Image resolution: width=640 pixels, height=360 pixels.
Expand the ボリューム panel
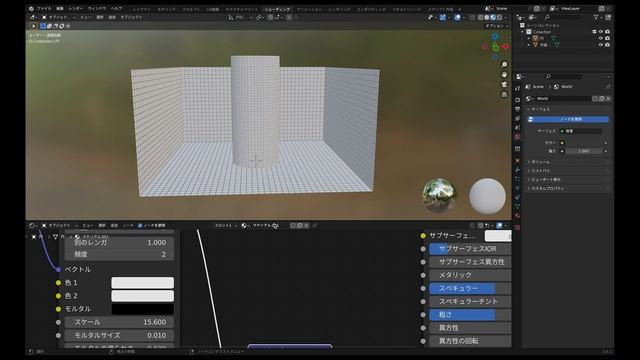568,162
